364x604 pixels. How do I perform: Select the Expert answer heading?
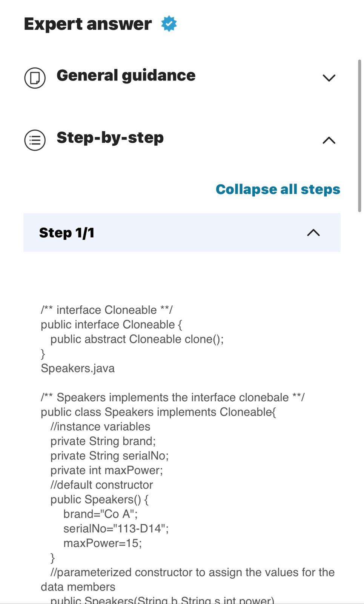(x=87, y=24)
